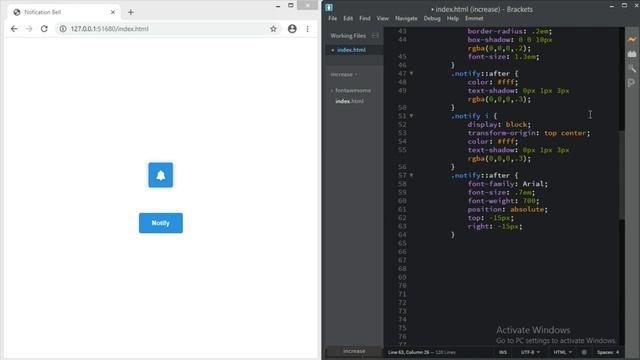Reload the Chrome page
This screenshot has height=360, width=640.
[44, 29]
